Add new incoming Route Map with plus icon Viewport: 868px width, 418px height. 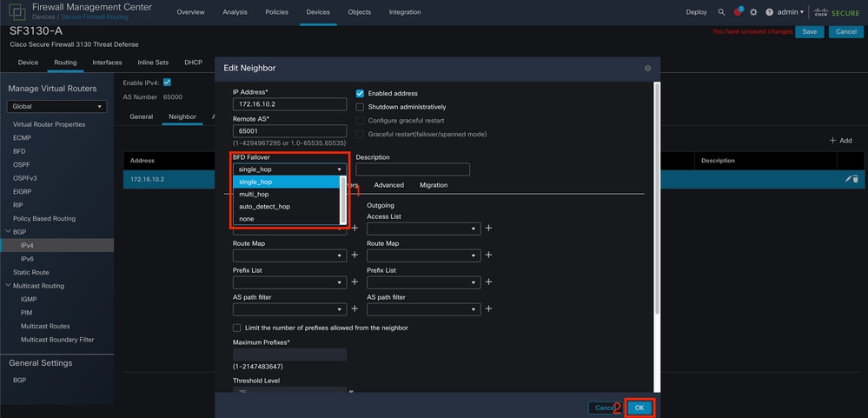point(354,255)
